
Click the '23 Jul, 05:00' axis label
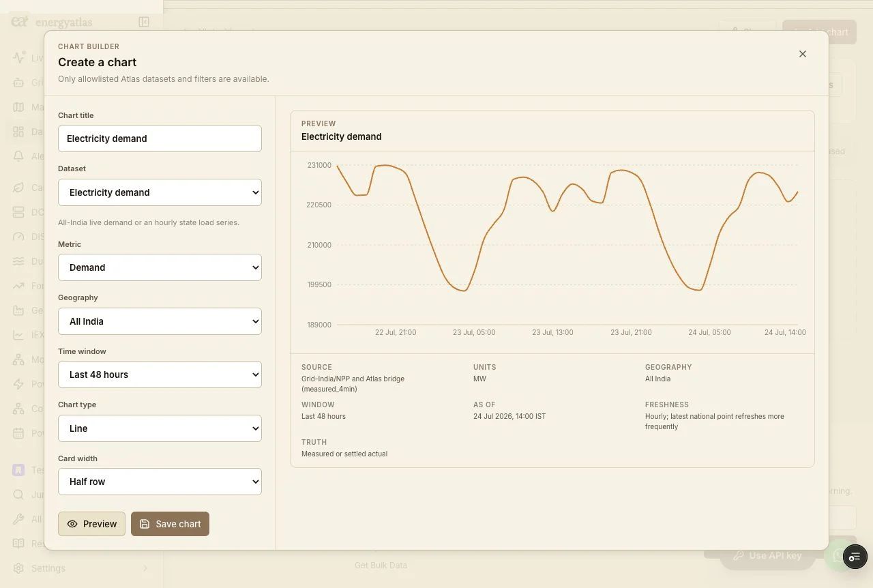tap(474, 332)
